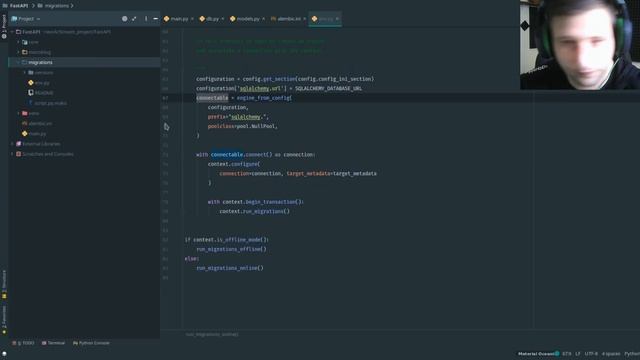This screenshot has width=640, height=360.
Task: Click the External Libraries icon
Action: click(x=18, y=144)
